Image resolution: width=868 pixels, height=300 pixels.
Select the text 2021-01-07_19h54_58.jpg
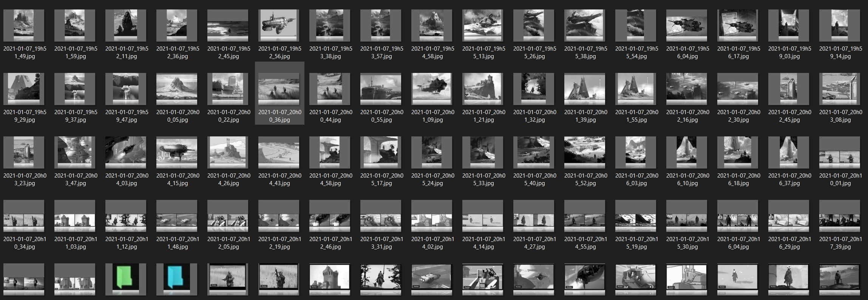pos(433,53)
